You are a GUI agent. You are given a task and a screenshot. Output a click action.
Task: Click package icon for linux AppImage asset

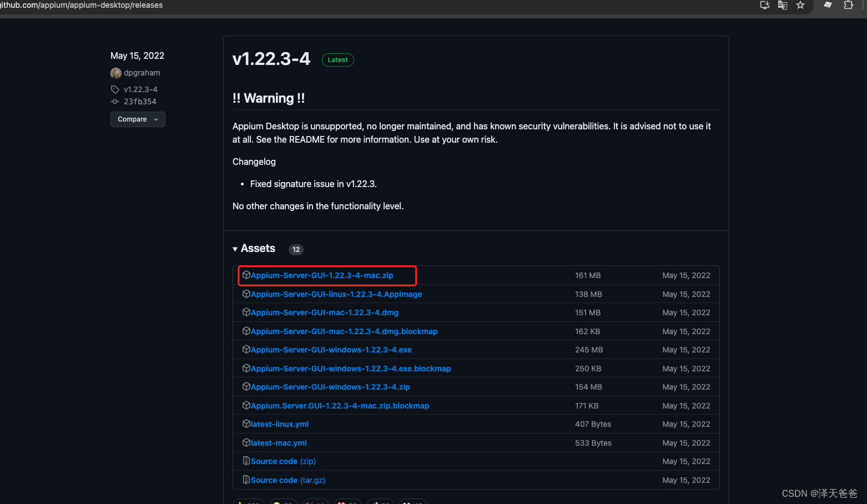(x=246, y=294)
